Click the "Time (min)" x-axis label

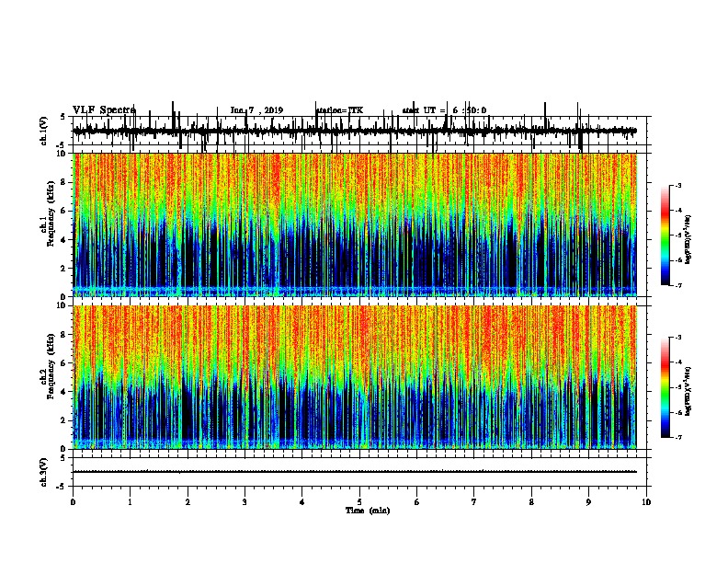(368, 511)
